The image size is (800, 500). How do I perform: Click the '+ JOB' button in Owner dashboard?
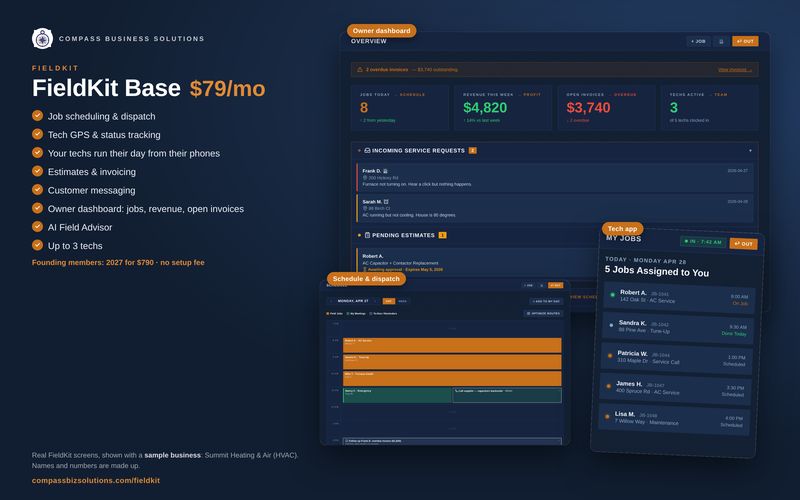tap(698, 41)
